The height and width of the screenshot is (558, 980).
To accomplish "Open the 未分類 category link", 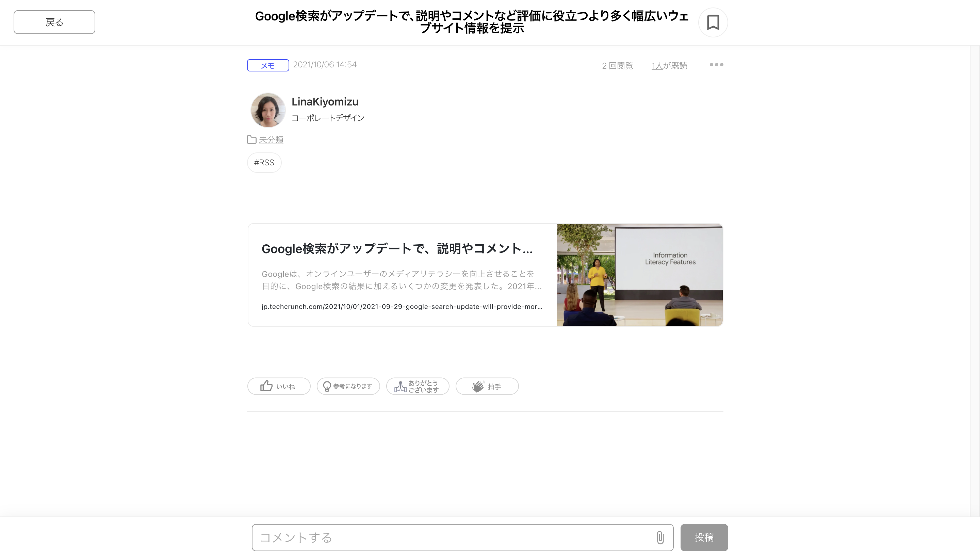I will (x=271, y=140).
